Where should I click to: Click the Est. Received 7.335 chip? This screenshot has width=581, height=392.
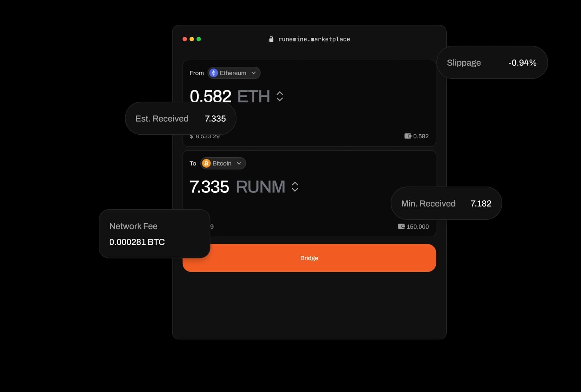point(180,119)
